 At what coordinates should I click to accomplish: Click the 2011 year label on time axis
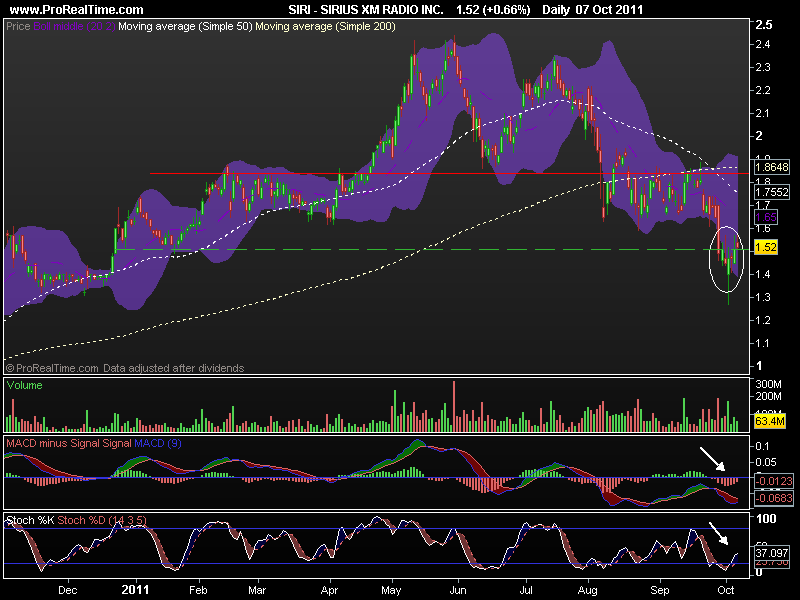click(x=135, y=590)
